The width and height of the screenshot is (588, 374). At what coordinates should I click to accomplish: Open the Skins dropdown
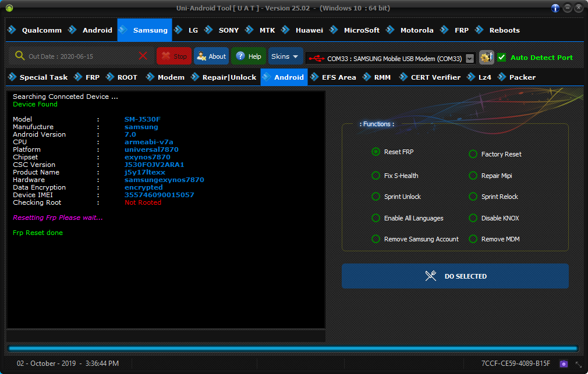click(x=285, y=56)
